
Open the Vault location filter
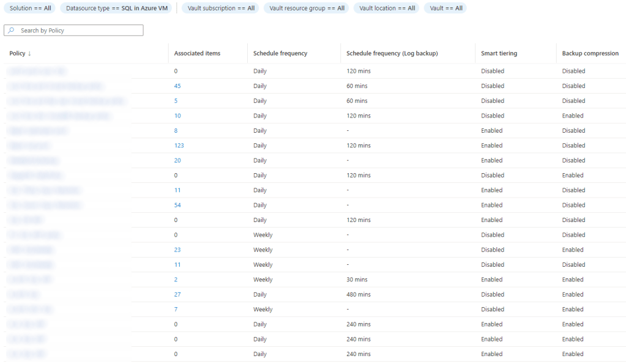tap(387, 9)
